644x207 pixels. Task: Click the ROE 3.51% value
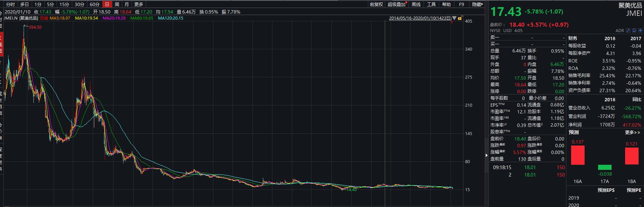pos(609,61)
